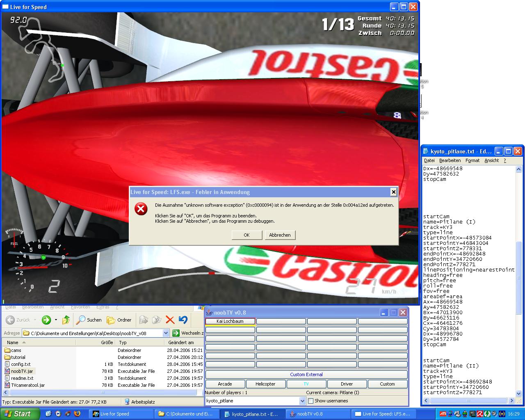Switch to Arcade camera in noobTV
Image resolution: width=525 pixels, height=420 pixels.
pyautogui.click(x=225, y=384)
